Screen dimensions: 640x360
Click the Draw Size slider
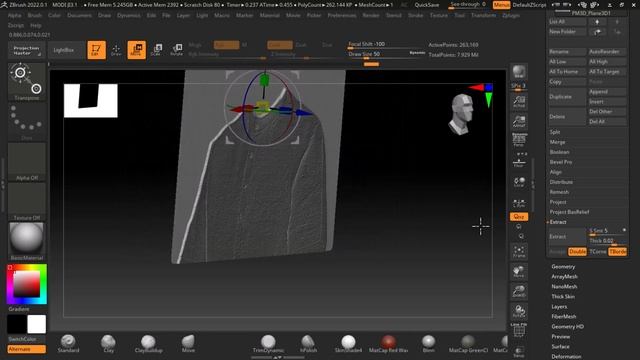pyautogui.click(x=386, y=54)
